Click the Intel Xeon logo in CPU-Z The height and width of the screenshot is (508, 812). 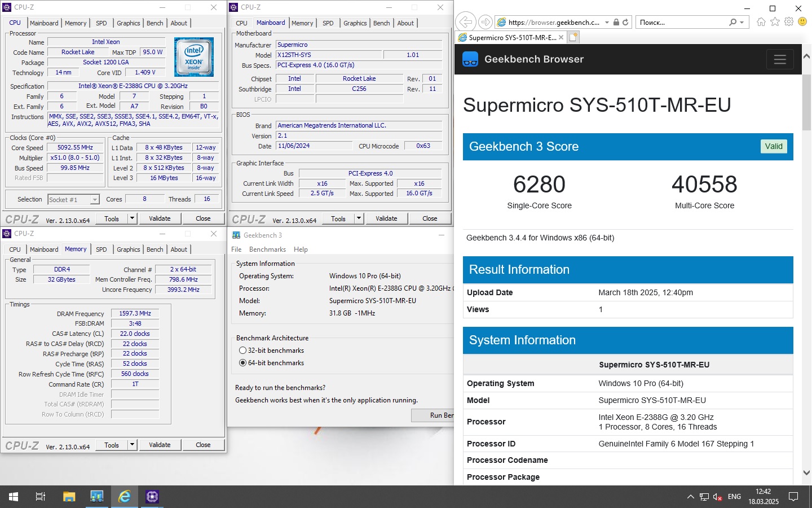[194, 57]
